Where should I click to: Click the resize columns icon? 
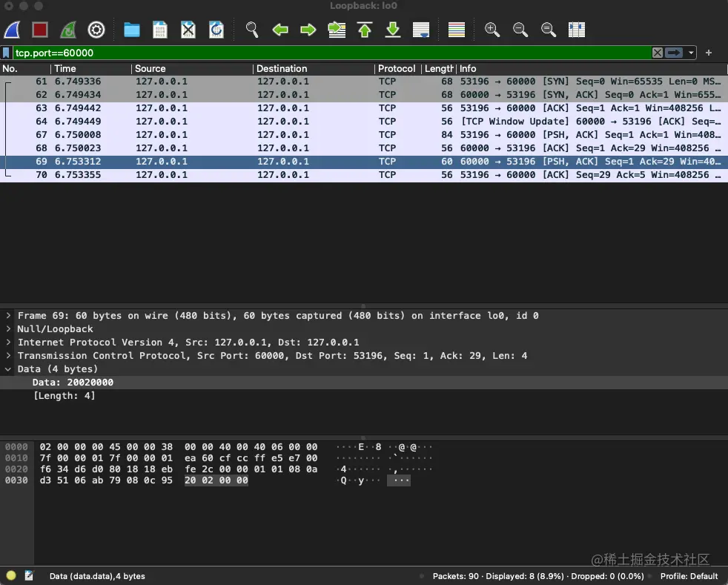(577, 30)
